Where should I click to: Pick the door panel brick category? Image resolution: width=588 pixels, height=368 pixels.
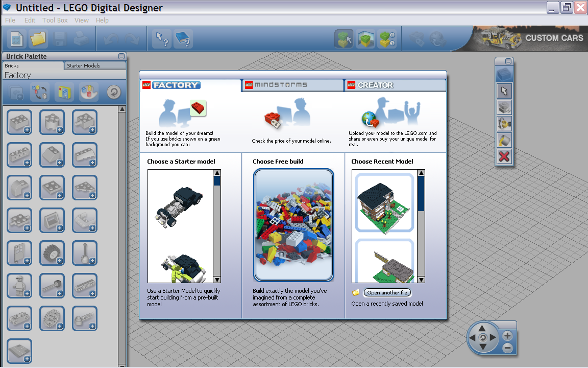(x=19, y=252)
